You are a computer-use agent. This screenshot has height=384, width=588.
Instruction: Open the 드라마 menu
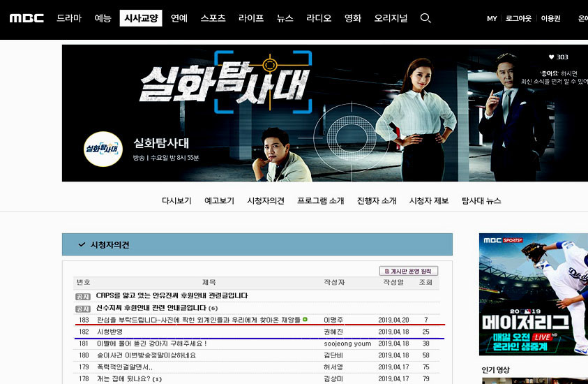(69, 18)
